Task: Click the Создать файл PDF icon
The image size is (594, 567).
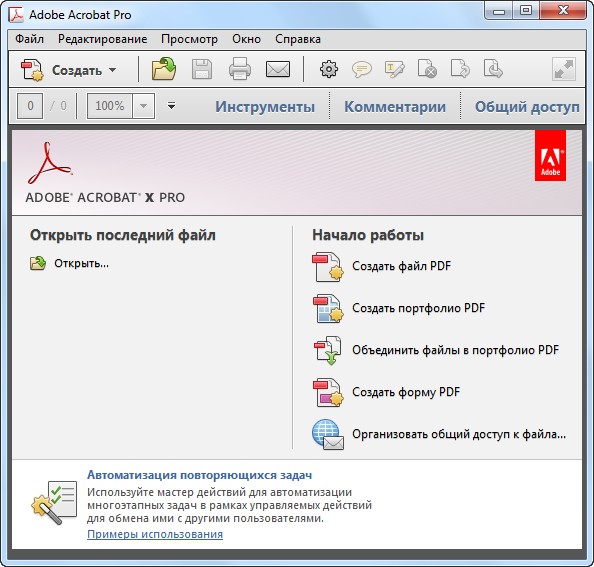Action: [x=328, y=267]
